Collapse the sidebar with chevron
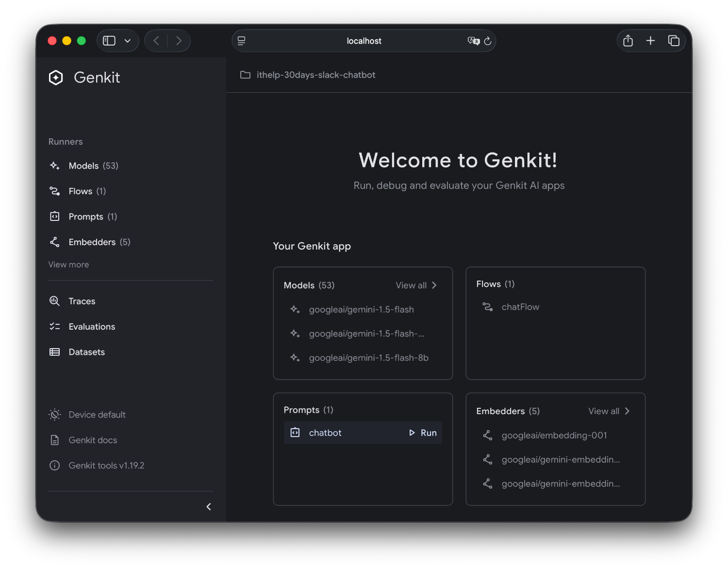Screen dimensions: 728x569 (x=209, y=507)
